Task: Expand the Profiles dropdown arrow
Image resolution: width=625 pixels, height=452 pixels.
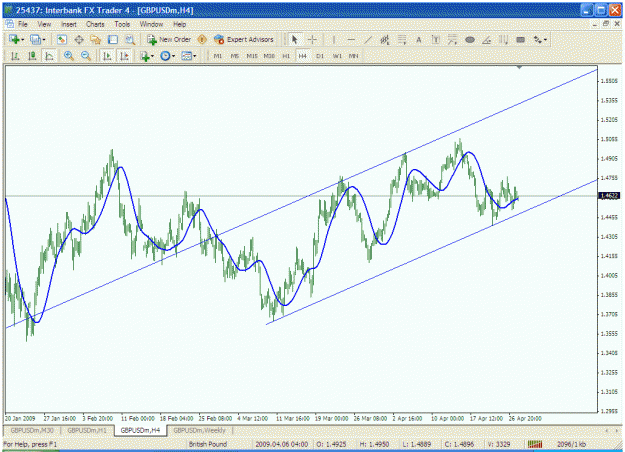Action: point(43,40)
